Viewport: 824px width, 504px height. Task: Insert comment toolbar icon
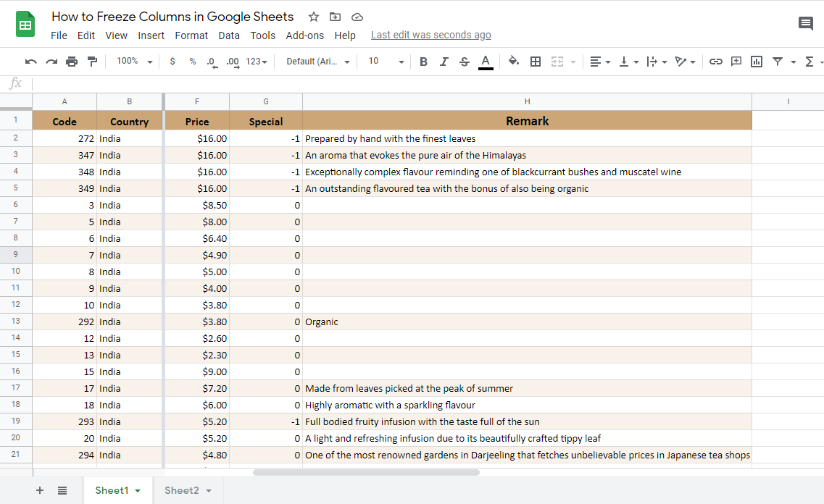coord(736,62)
